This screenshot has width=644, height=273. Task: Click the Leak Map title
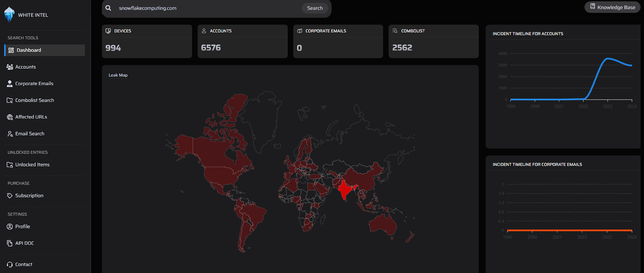[x=118, y=75]
